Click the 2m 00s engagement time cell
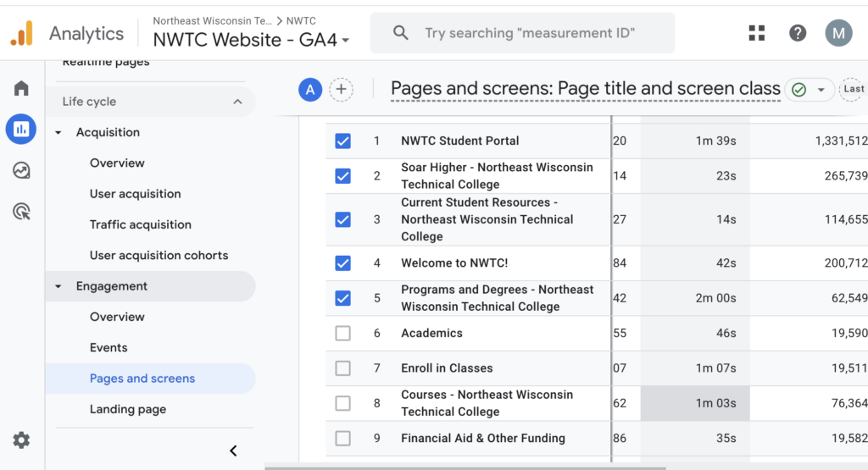This screenshot has height=470, width=868. point(715,298)
